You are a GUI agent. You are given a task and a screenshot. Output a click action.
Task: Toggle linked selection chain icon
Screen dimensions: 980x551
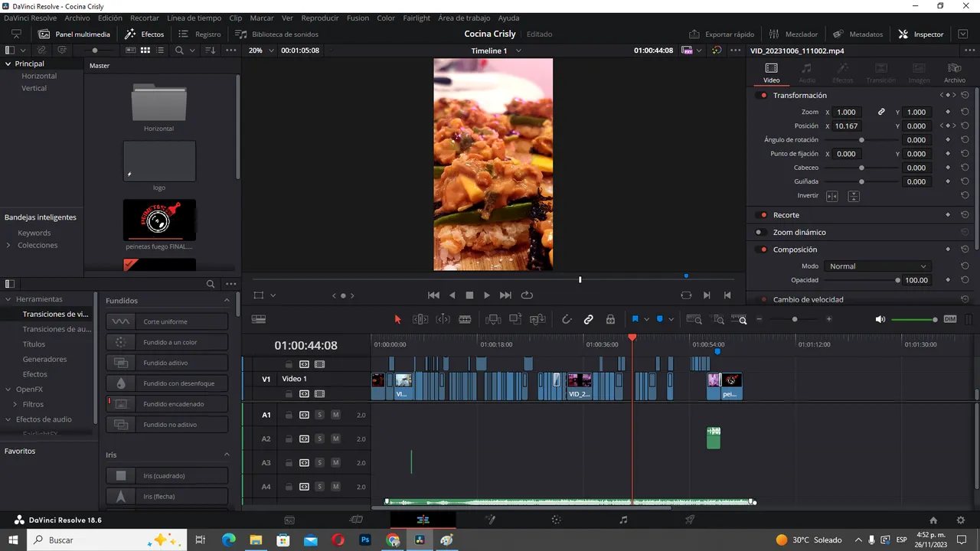coord(588,319)
